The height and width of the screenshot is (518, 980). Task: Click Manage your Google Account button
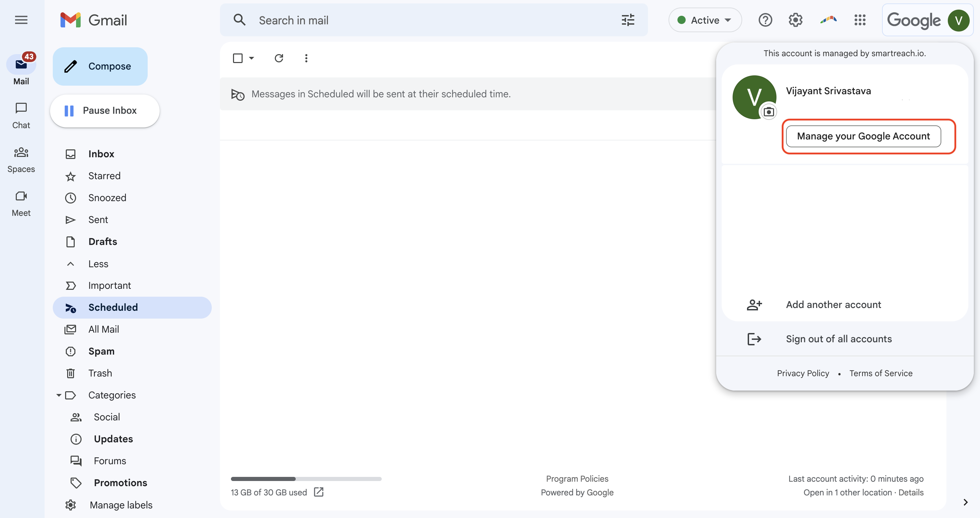click(x=863, y=136)
